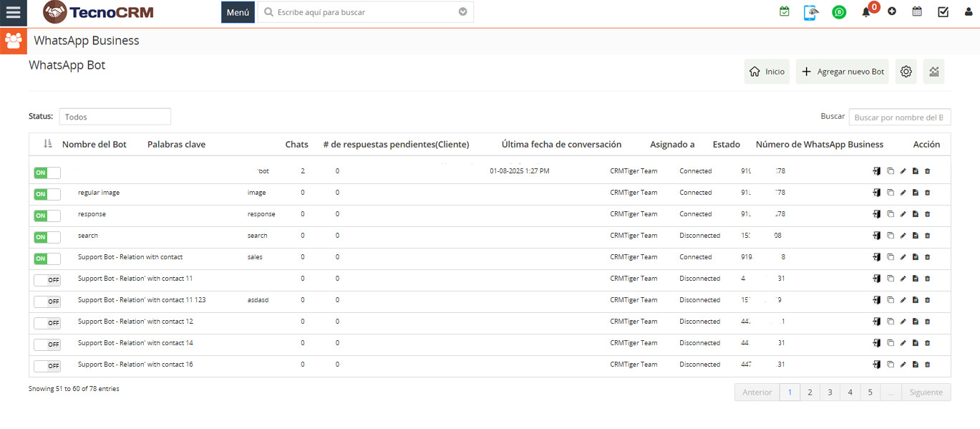Click the pencil edit icon for 'search' bot
The height and width of the screenshot is (429, 980).
[x=903, y=236]
